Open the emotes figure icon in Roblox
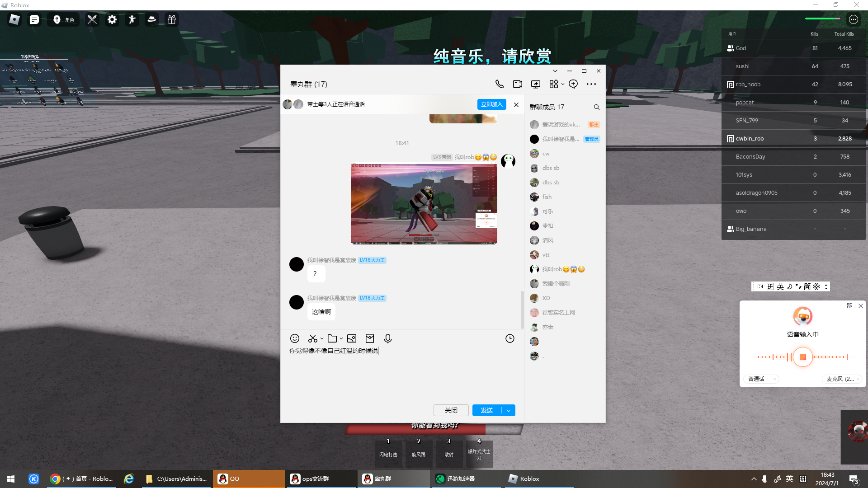Image resolution: width=868 pixels, height=488 pixels. (132, 19)
